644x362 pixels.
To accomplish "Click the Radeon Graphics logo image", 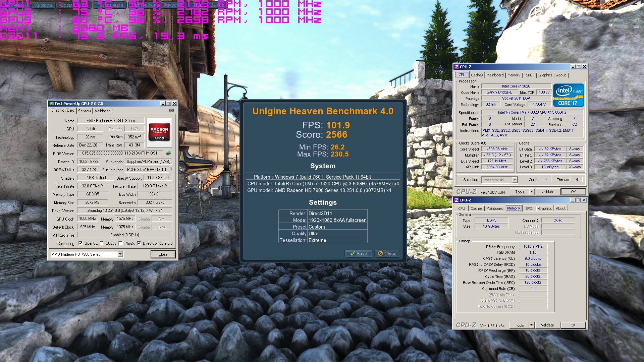I will [159, 132].
